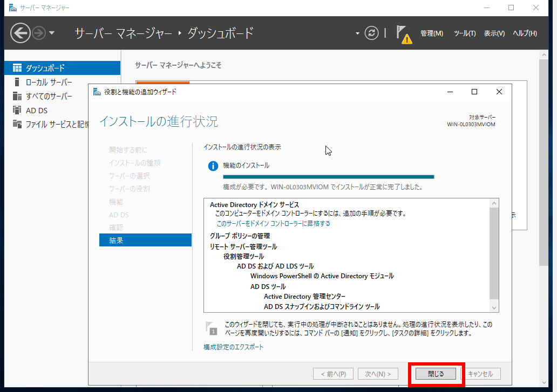557x392 pixels.
Task: Click AD DS および AD LDS ツール entry
Action: coord(275,266)
